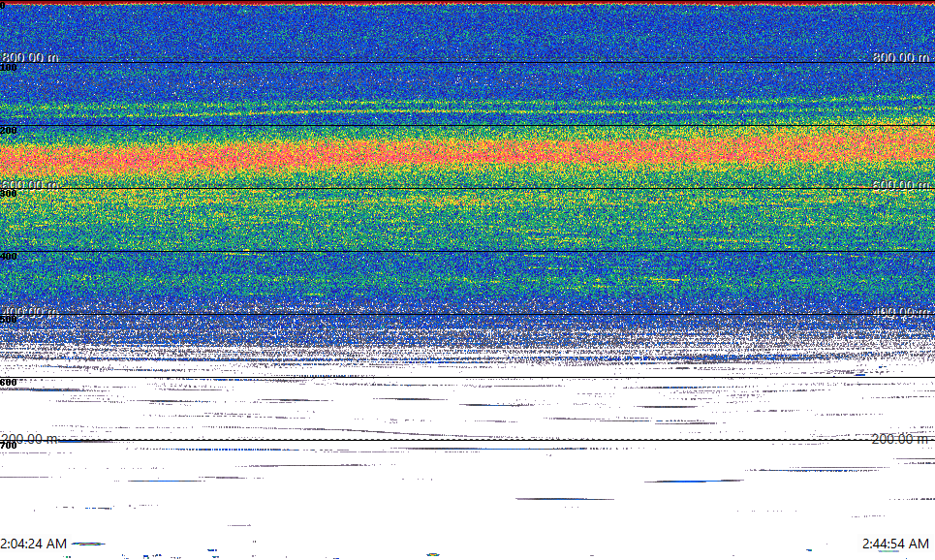This screenshot has height=560, width=935.
Task: Pick the left-side 400.00 m range label
Action: coord(30,312)
